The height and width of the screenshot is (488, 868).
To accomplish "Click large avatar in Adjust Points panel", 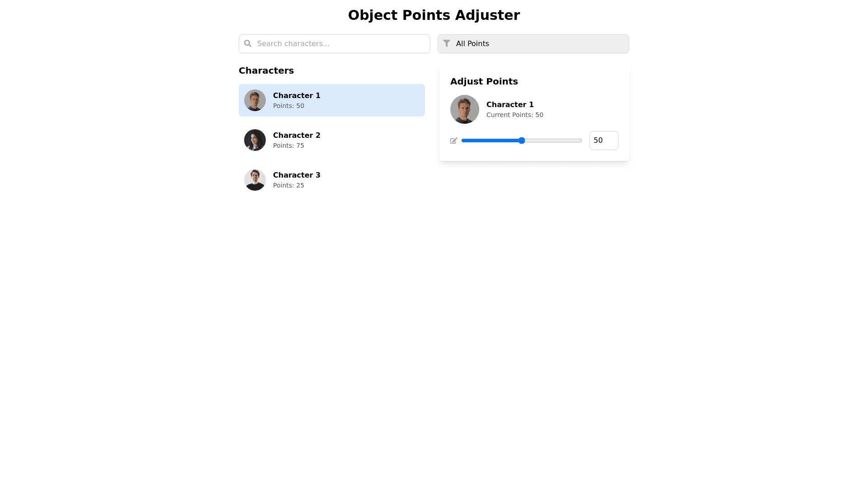I will click(465, 109).
